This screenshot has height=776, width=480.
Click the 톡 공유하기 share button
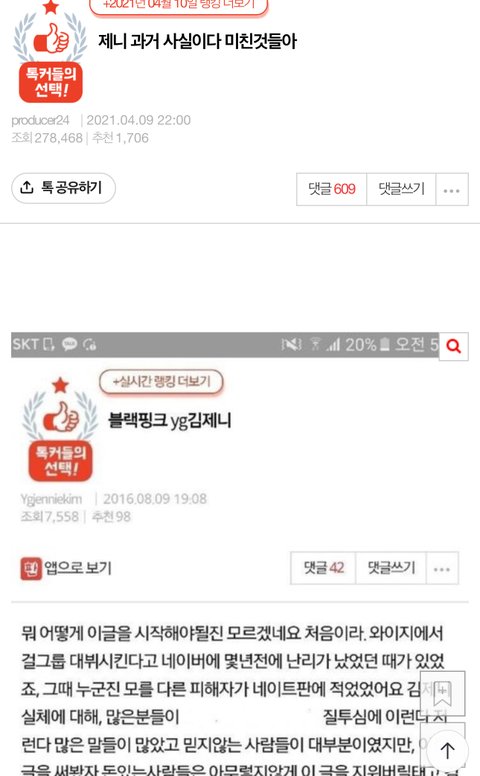(63, 188)
